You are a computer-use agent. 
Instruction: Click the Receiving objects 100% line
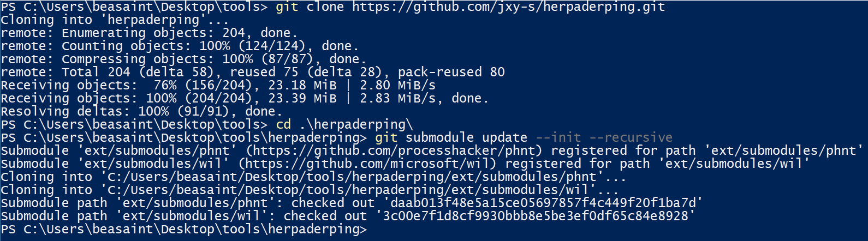pyautogui.click(x=245, y=98)
